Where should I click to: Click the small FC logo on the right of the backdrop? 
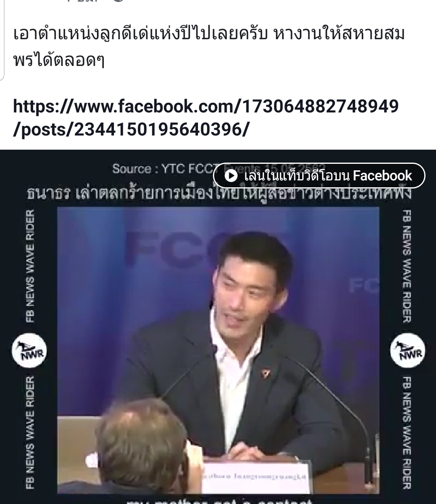tap(364, 286)
